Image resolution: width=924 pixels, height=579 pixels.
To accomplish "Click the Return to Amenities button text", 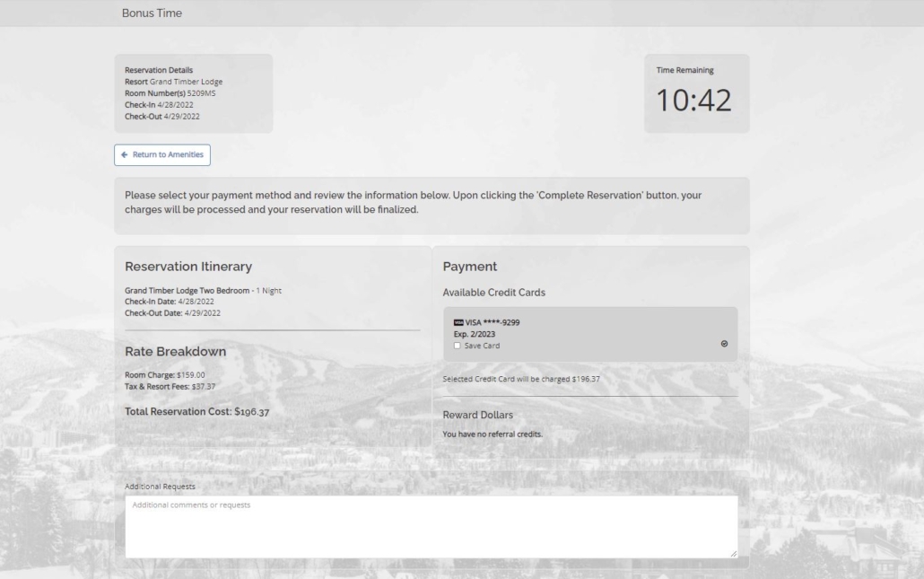I will point(168,154).
